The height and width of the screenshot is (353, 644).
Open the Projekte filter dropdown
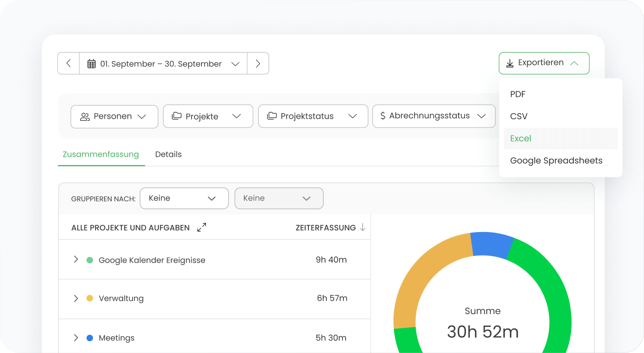(x=208, y=116)
